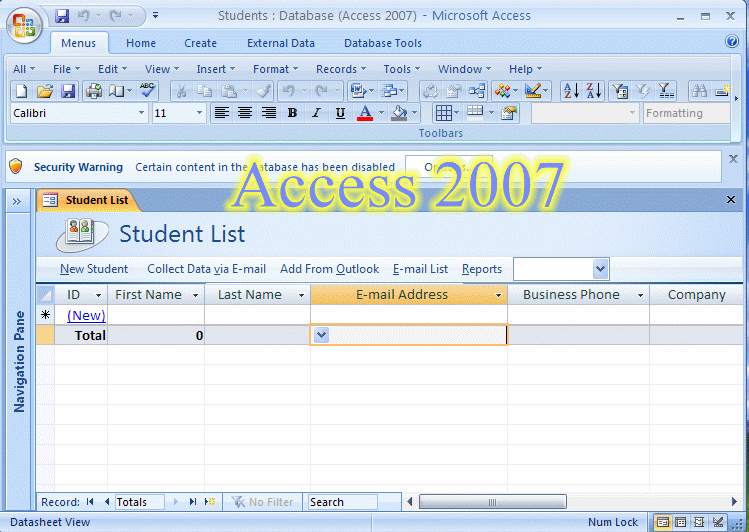Click Collect Data via E-mail link
This screenshot has height=532, width=749.
(206, 269)
